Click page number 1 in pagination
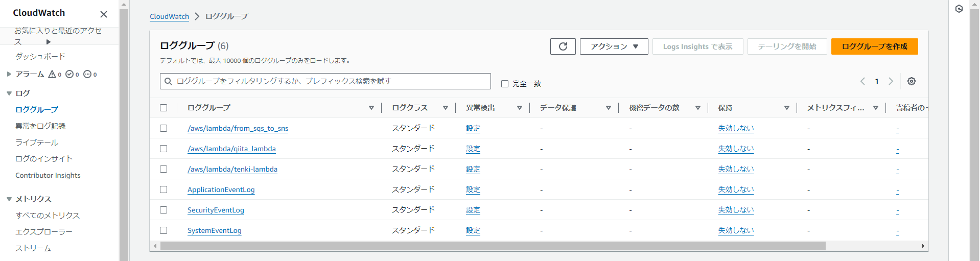Image resolution: width=980 pixels, height=261 pixels. [877, 81]
